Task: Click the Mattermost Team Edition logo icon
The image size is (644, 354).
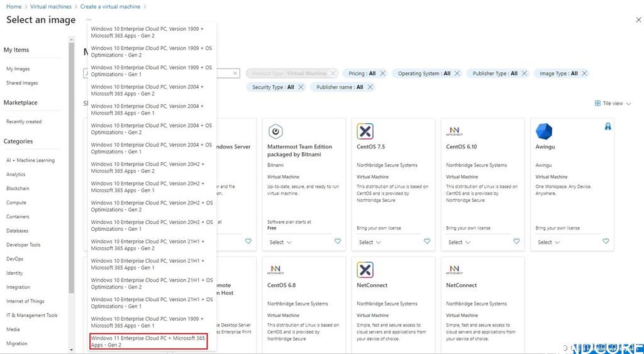Action: click(275, 131)
